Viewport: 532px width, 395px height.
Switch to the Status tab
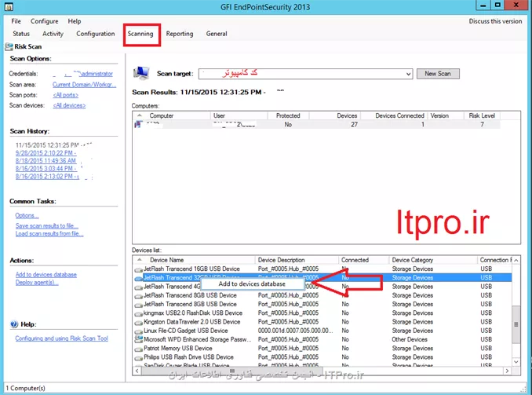21,34
